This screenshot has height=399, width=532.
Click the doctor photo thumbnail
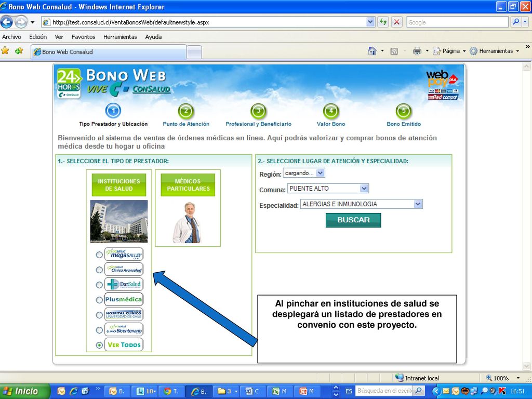187,222
